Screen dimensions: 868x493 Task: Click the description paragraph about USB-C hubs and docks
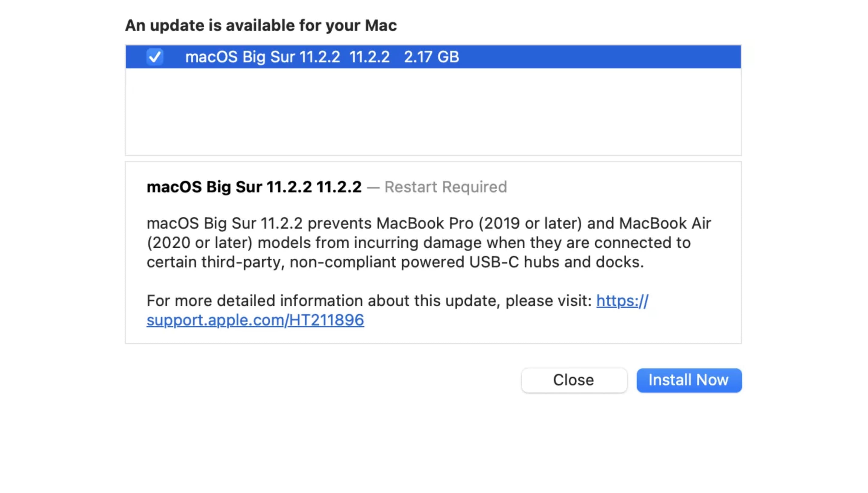click(x=429, y=243)
